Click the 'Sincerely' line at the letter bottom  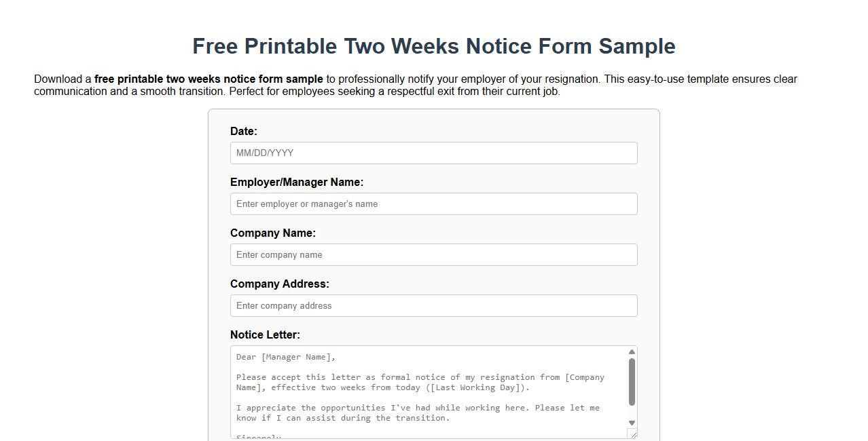coord(257,436)
